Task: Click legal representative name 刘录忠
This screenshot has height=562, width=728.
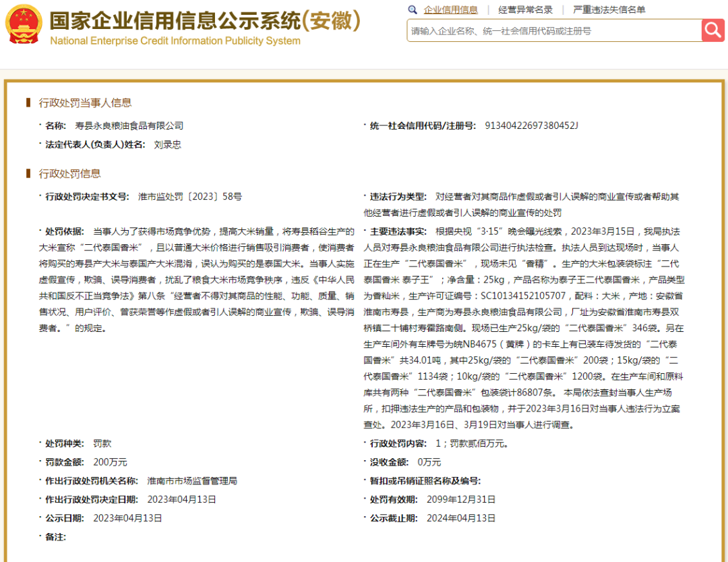Action: click(168, 144)
